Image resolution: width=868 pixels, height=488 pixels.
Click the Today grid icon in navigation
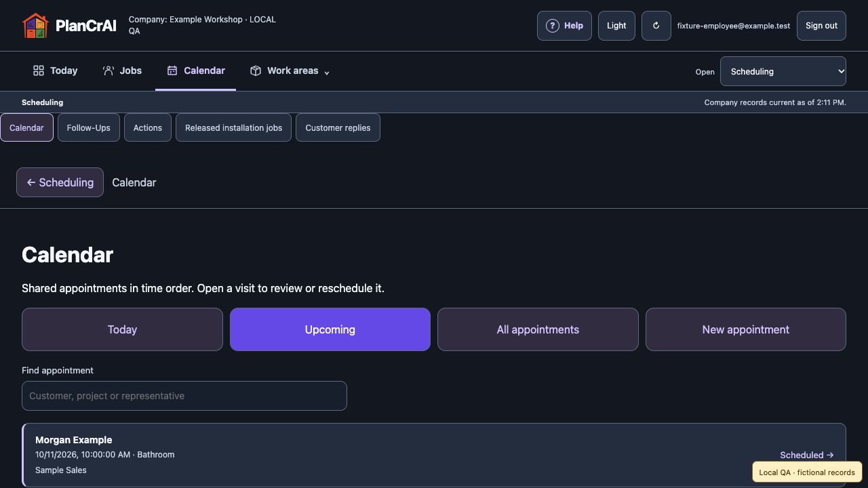pos(39,70)
